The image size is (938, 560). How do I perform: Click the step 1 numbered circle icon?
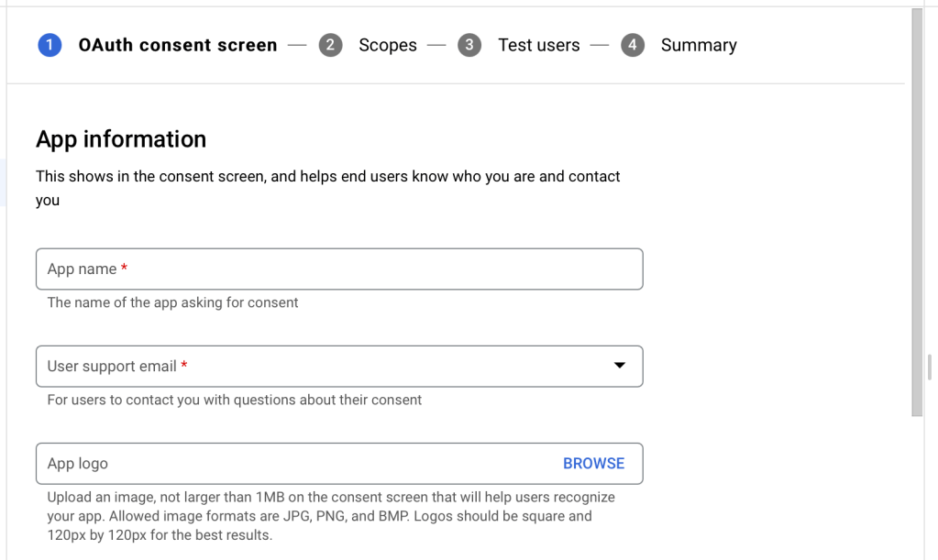coord(50,45)
